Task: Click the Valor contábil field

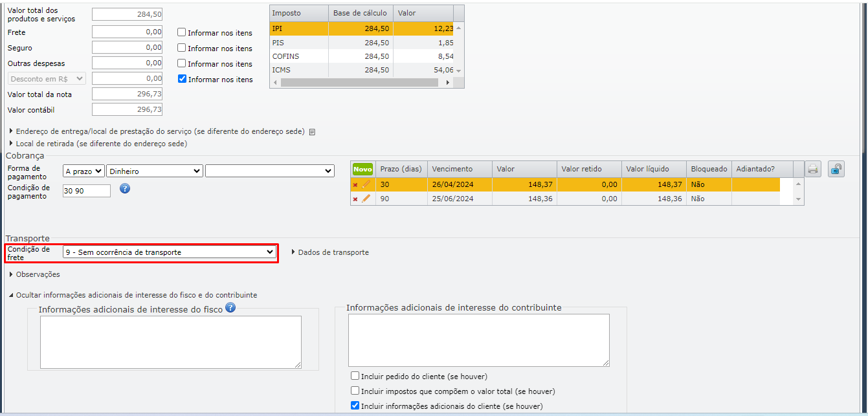Action: (127, 109)
